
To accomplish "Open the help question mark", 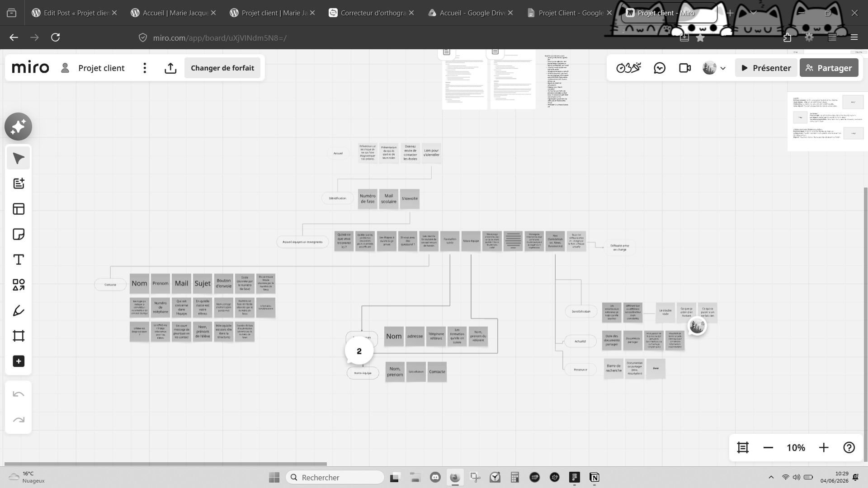I will coord(849,447).
